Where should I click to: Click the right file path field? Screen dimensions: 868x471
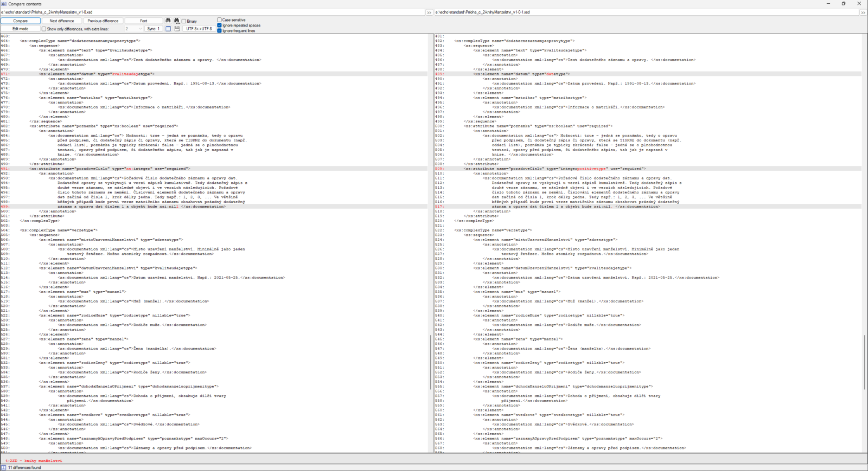pos(647,12)
